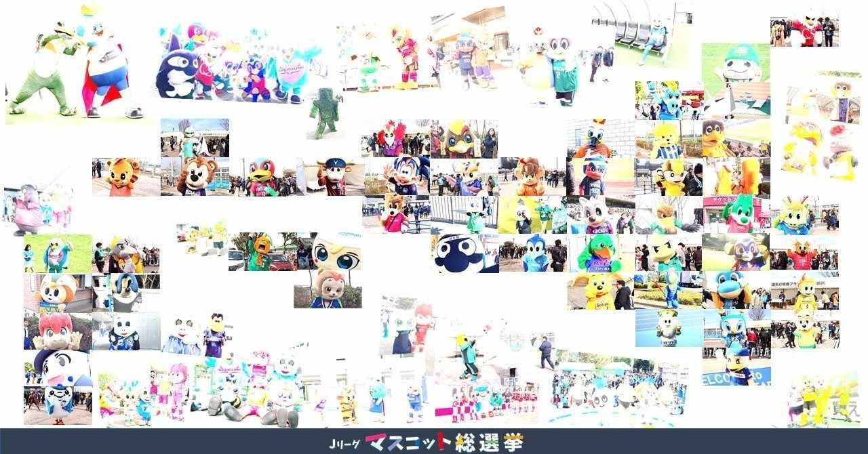This screenshot has height=454, width=868.
Task: Click blue dinosaur mascot with orange muzzle
Action: (736, 291)
